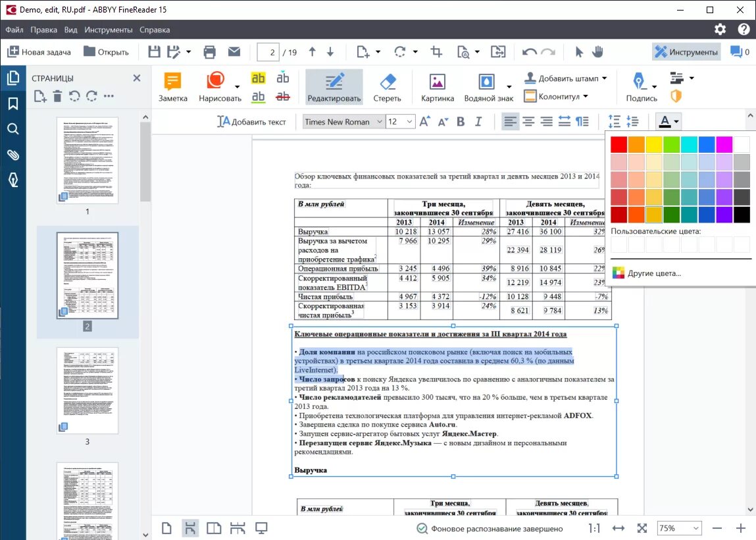The width and height of the screenshot is (756, 540).
Task: Select page 3 thumbnail
Action: pos(88,391)
